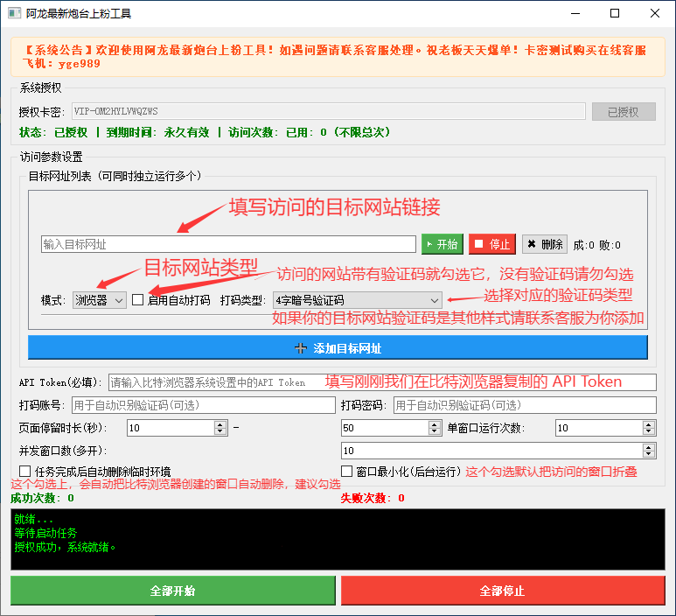Check 任务完成后自动删除临时环境 option
The image size is (676, 616).
coord(24,472)
